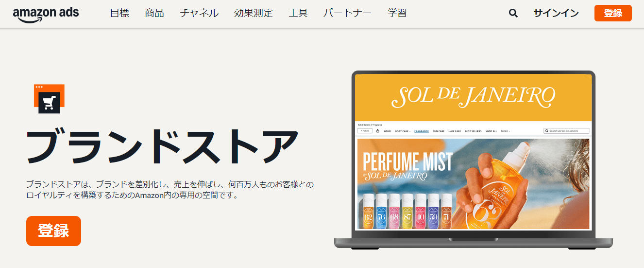Open the 効果測定 menu
The image size is (644, 268).
(254, 13)
